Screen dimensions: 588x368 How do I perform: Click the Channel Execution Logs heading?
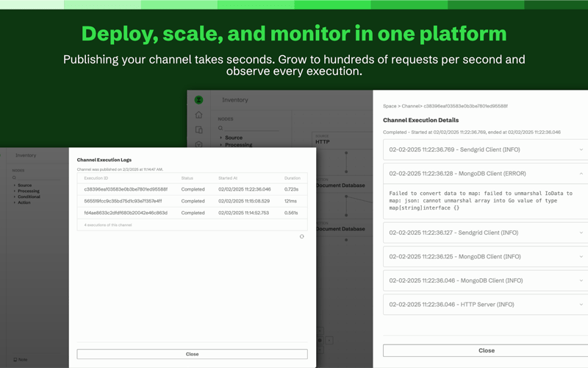(104, 160)
